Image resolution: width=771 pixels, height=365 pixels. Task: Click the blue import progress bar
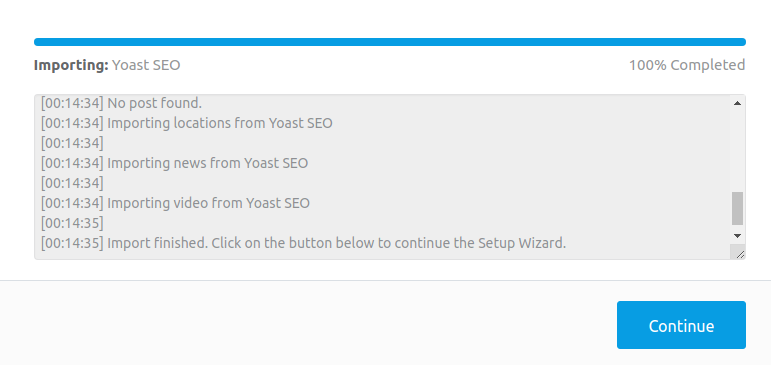tap(390, 42)
